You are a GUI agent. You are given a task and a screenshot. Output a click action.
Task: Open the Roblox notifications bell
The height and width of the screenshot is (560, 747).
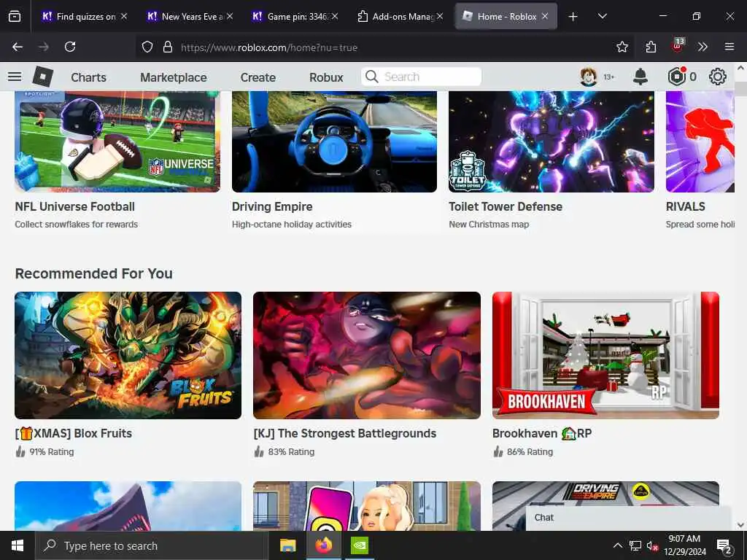click(x=640, y=77)
